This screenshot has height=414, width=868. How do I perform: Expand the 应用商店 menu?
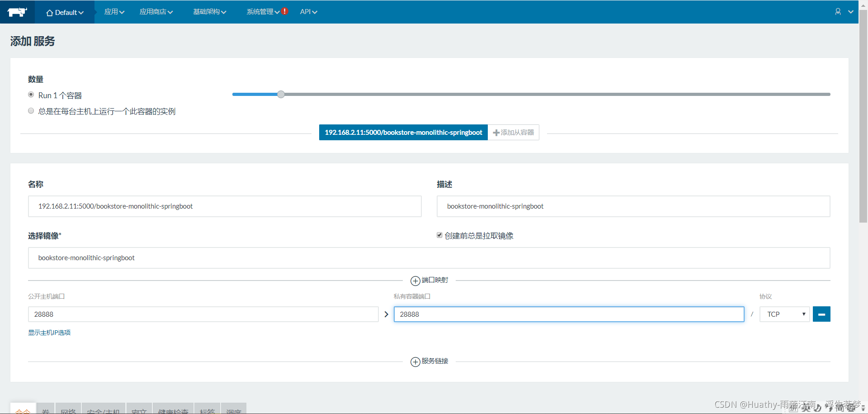156,12
